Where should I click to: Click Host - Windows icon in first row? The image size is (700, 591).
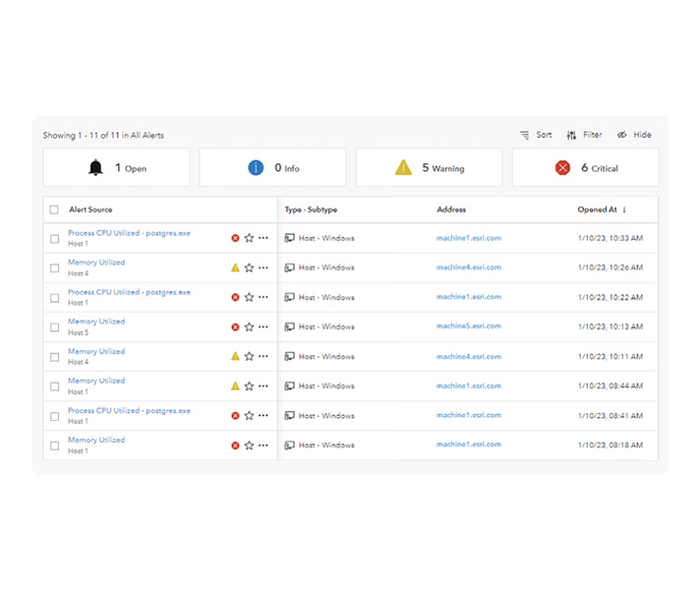(x=290, y=238)
